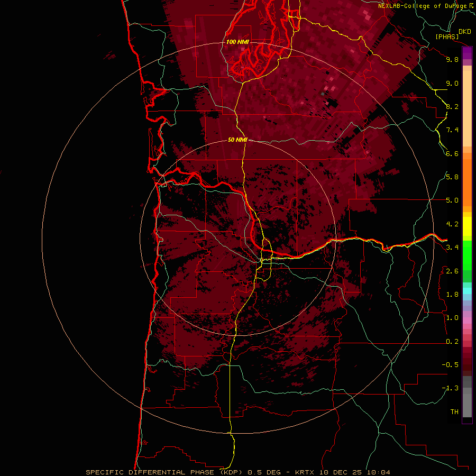The width and height of the screenshot is (476, 476).
Task: Click the bright orange segment of the color bar
Action: [467, 183]
